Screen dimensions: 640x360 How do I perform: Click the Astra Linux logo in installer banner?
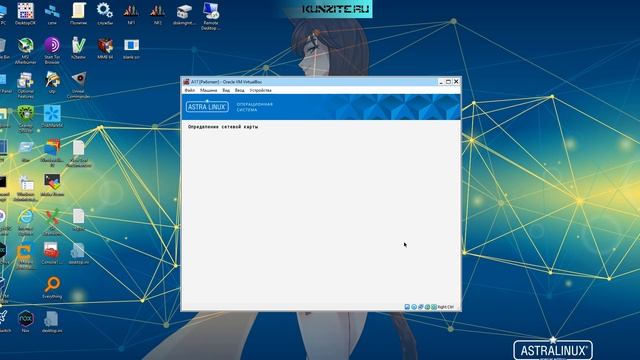[207, 107]
